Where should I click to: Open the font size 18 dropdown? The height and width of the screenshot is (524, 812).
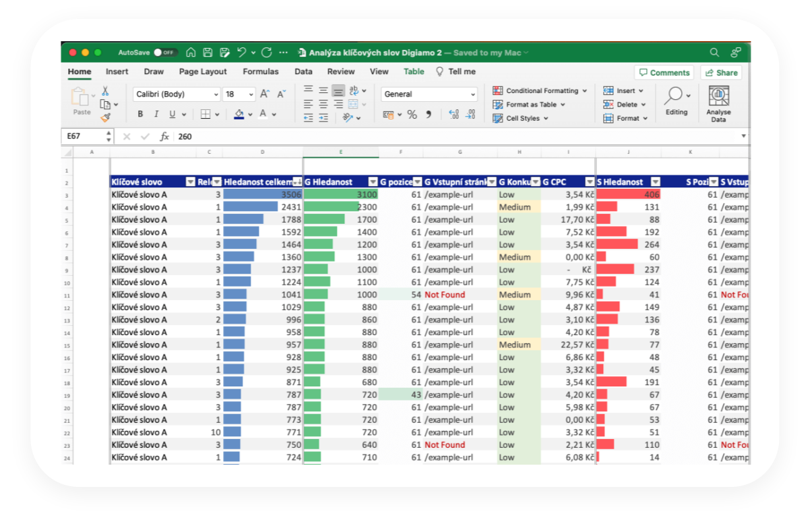click(x=251, y=94)
